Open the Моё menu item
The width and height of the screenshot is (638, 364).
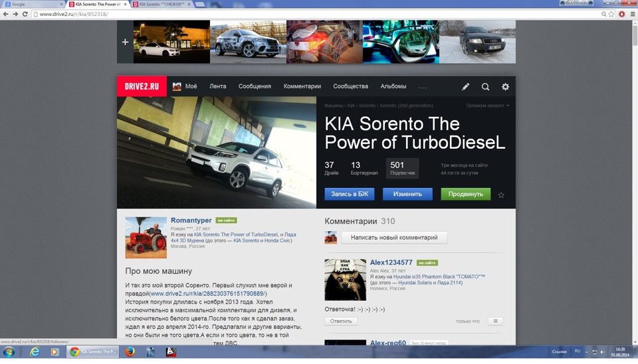[191, 86]
